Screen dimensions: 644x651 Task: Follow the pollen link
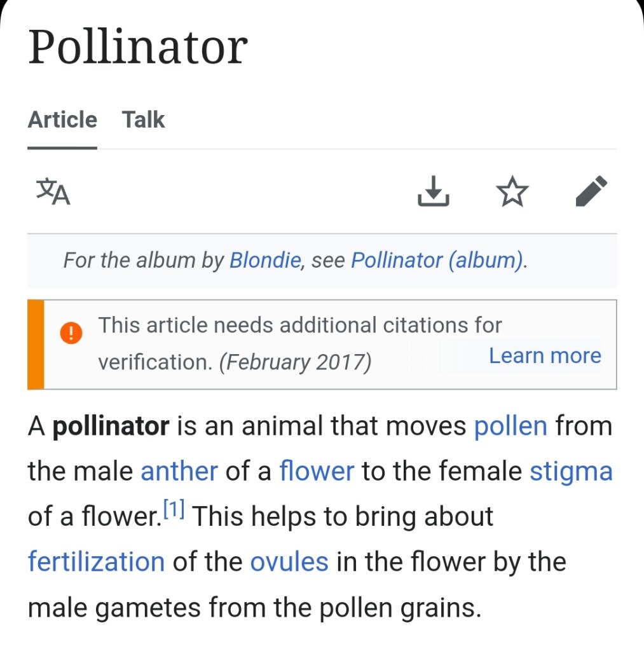click(510, 426)
